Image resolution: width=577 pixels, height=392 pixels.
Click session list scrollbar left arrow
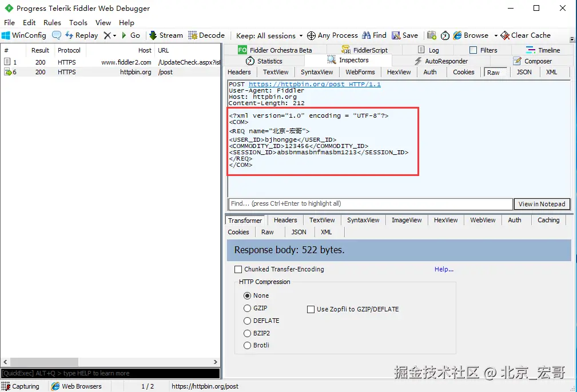[x=5, y=362]
